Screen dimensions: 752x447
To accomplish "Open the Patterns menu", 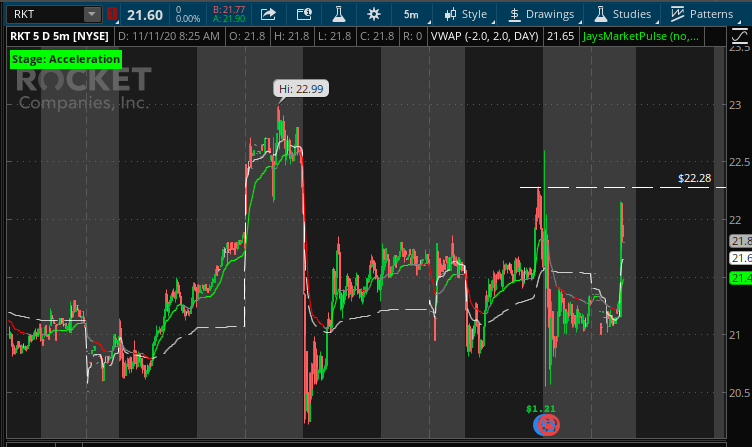I will (702, 14).
